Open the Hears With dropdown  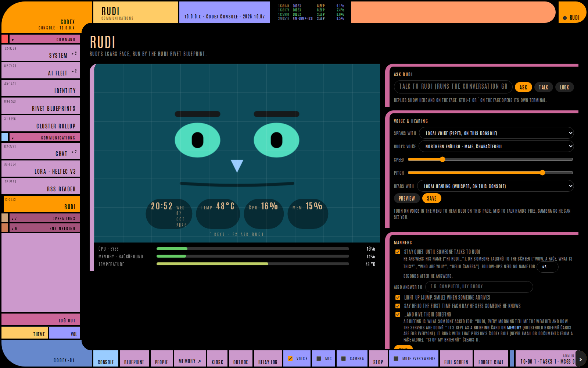(x=496, y=186)
